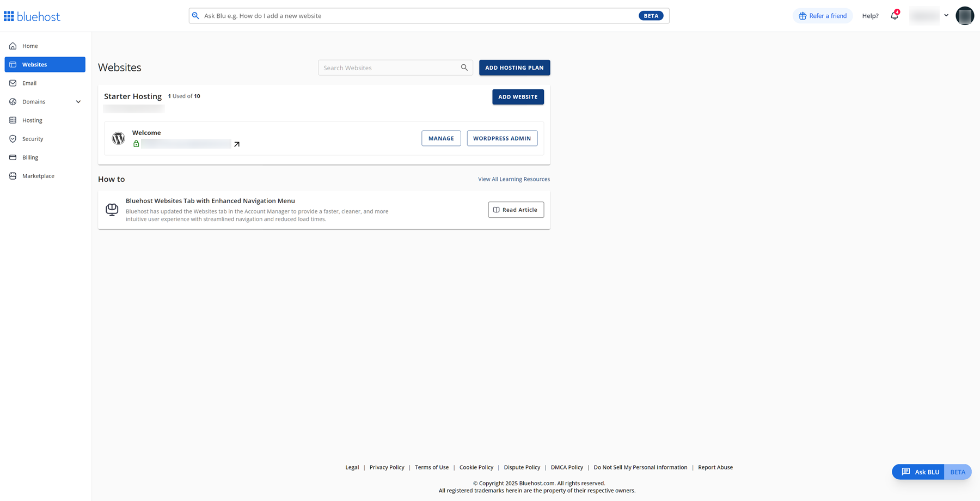Open the account dropdown in the top bar
The image size is (980, 501).
click(946, 15)
